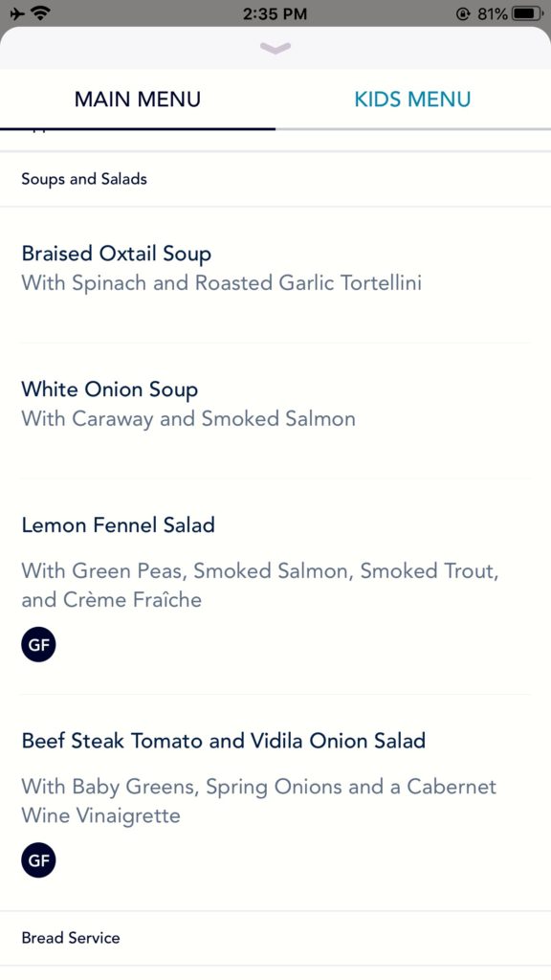551x980 pixels.
Task: Tap the downward chevron to collapse sheet
Action: pos(275,48)
